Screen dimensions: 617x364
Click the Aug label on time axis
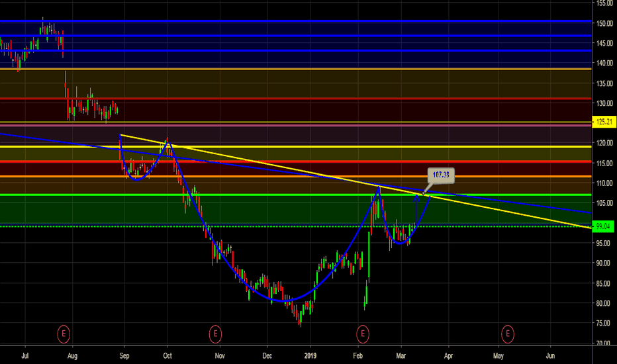(72, 356)
